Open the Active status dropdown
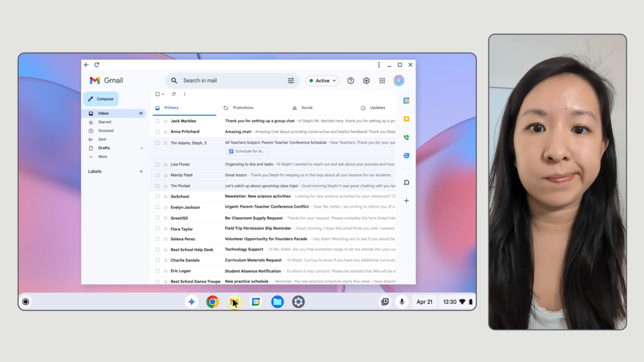 323,81
